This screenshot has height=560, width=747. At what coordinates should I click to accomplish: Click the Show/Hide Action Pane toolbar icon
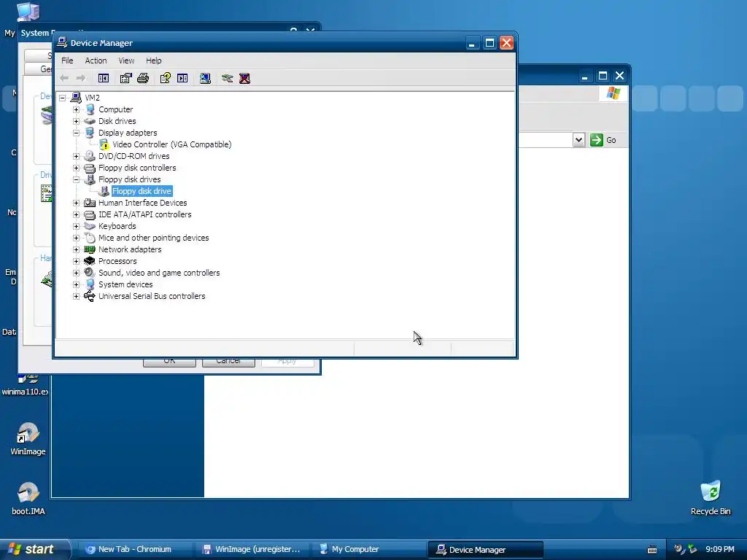[182, 78]
